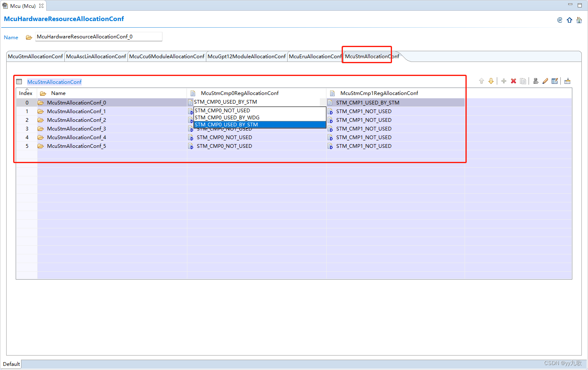588x370 pixels.
Task: Click the blue McuStmAllocationConf table heading
Action: pos(54,82)
